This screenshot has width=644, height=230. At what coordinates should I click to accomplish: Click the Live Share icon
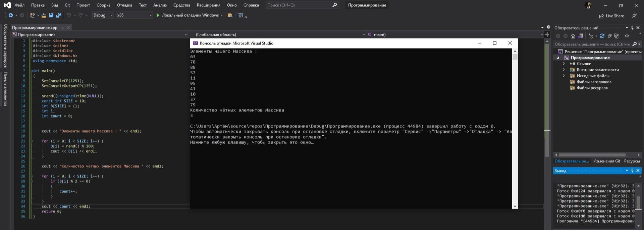click(x=602, y=16)
